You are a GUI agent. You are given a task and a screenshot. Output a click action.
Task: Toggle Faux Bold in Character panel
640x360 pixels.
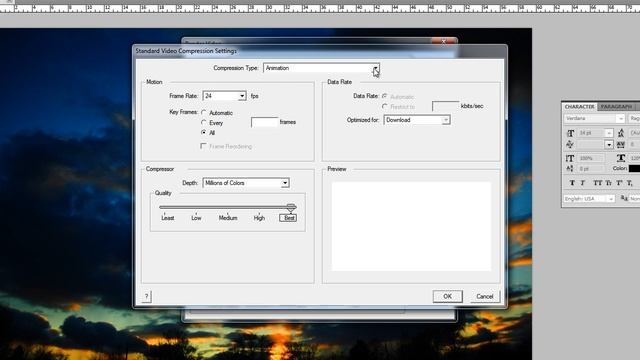coord(572,183)
